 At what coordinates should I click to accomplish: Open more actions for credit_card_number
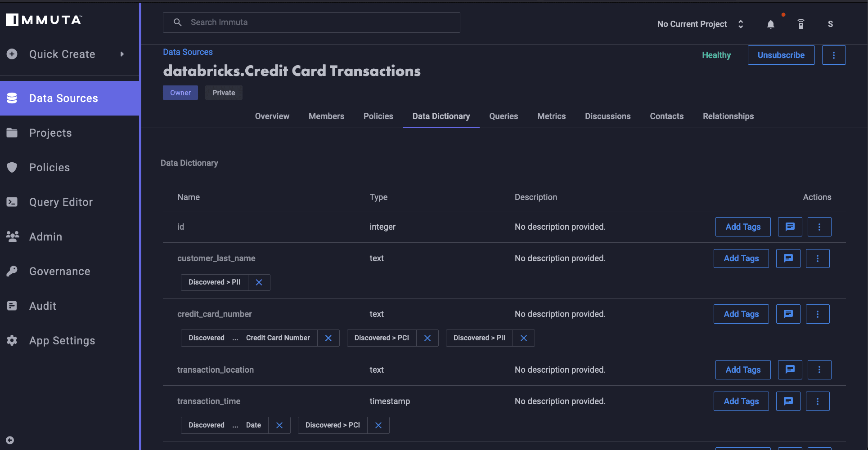818,314
